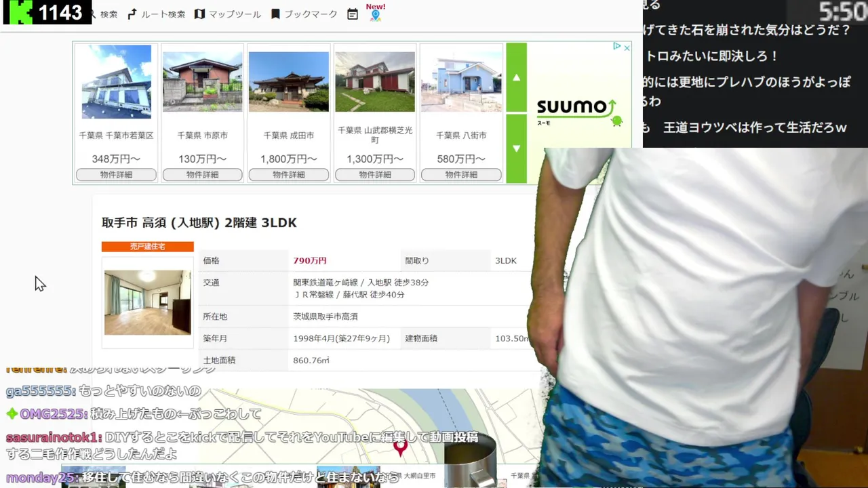Click the fold-out map icon beside マップツール
This screenshot has height=488, width=868.
pos(199,14)
